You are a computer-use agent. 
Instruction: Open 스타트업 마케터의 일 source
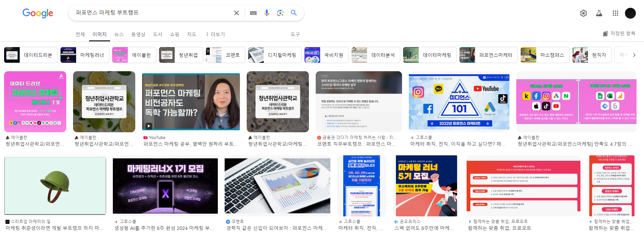28,221
